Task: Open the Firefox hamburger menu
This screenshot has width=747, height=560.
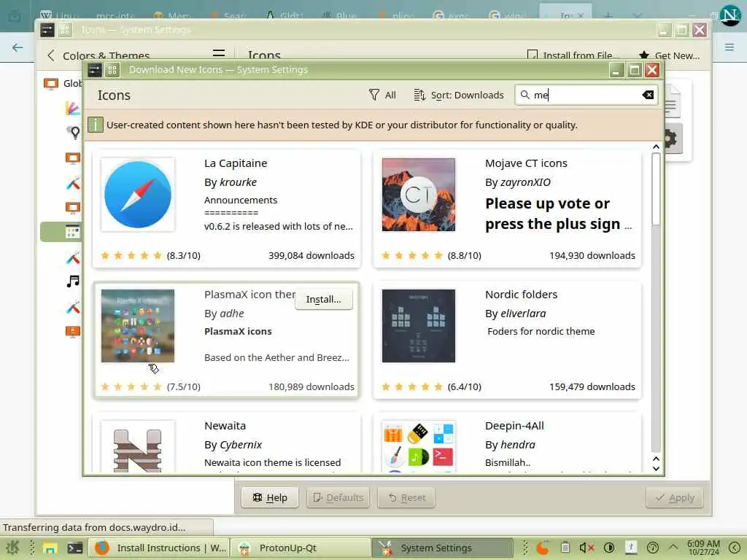Action: tap(729, 47)
